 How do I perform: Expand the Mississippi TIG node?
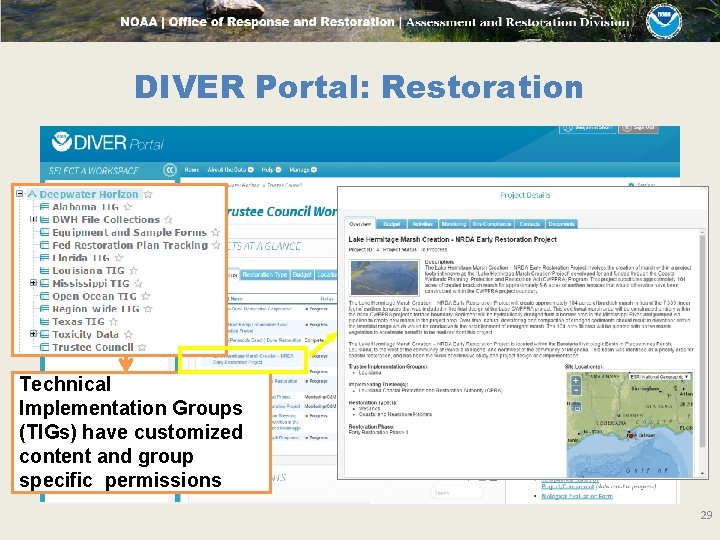[33, 283]
